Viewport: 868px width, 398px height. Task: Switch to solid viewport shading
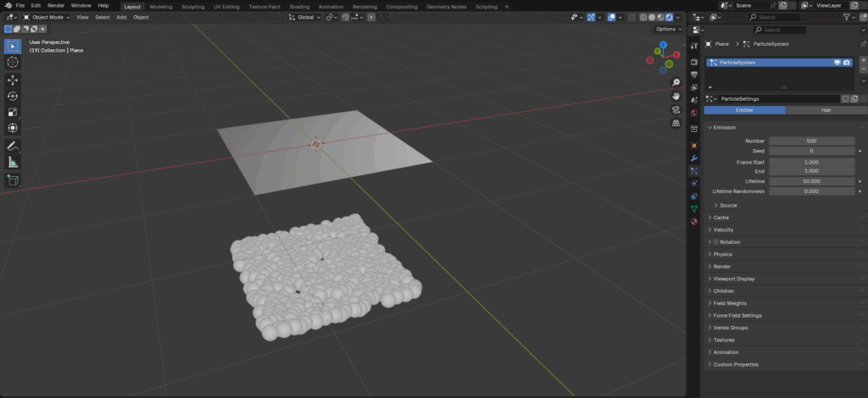(x=652, y=17)
